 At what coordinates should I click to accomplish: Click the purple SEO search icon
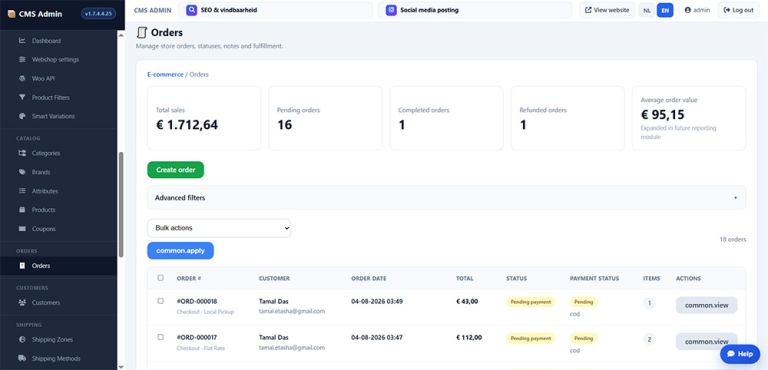[192, 10]
